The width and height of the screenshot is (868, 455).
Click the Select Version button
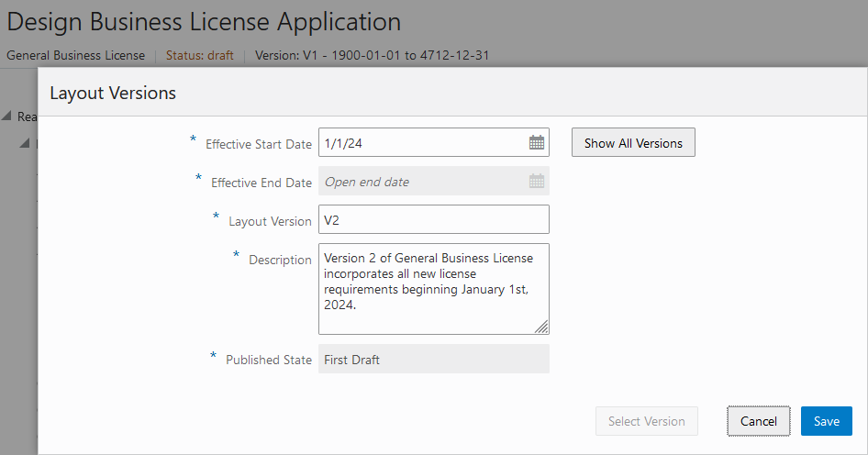tap(646, 421)
